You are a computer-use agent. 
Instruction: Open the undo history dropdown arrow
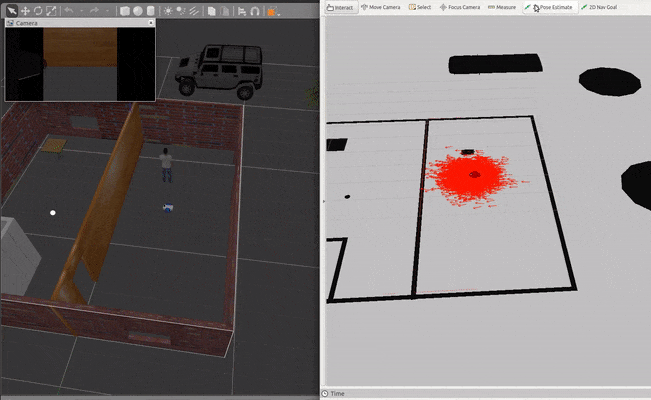click(x=81, y=11)
